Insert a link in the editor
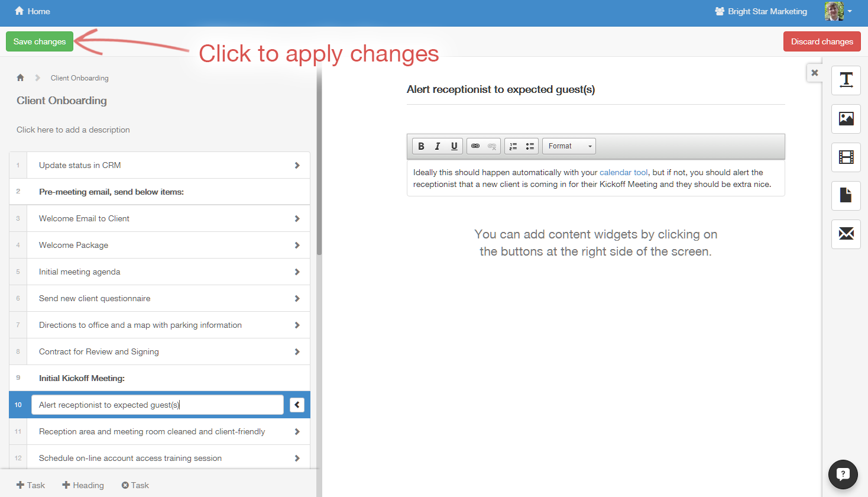The width and height of the screenshot is (868, 497). [x=475, y=146]
